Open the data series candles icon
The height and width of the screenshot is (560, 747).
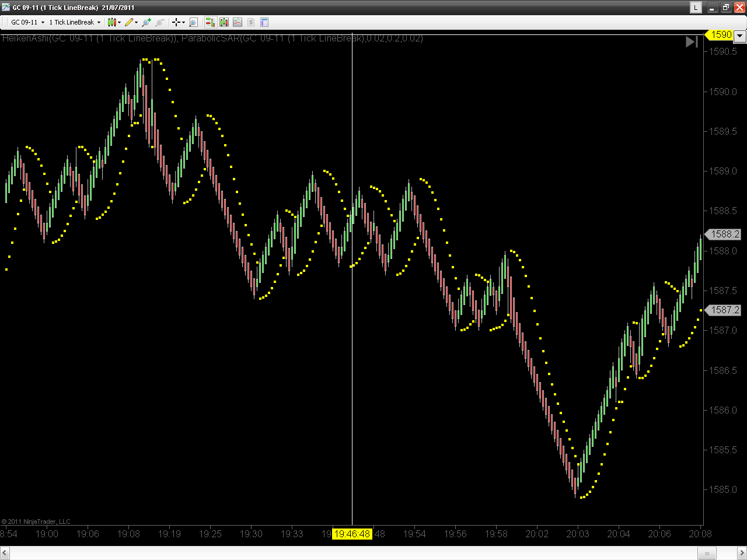[224, 22]
